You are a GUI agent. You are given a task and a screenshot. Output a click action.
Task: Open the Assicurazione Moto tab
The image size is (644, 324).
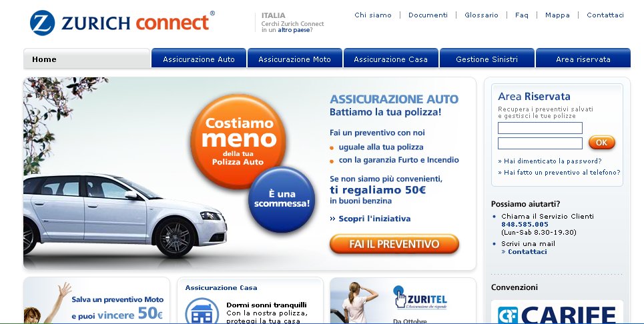pyautogui.click(x=294, y=58)
